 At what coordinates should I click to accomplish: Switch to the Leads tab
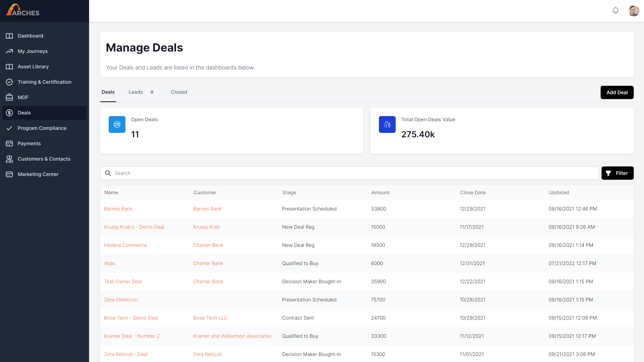point(135,92)
